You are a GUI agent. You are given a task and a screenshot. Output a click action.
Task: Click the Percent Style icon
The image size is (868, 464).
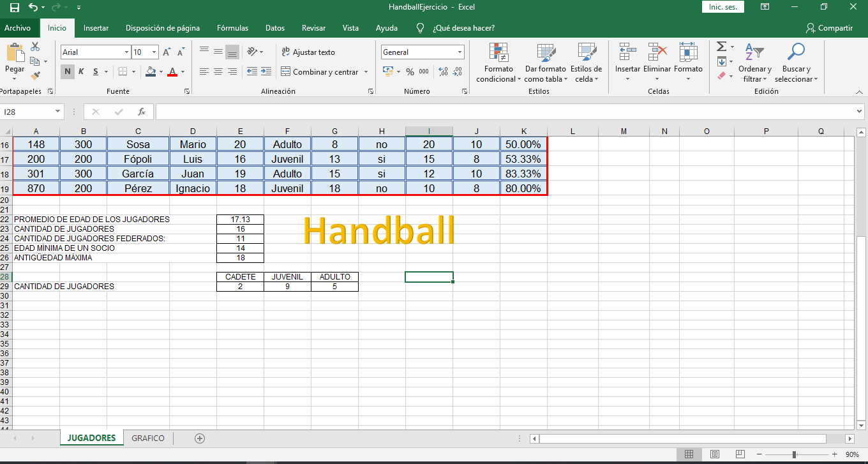410,71
